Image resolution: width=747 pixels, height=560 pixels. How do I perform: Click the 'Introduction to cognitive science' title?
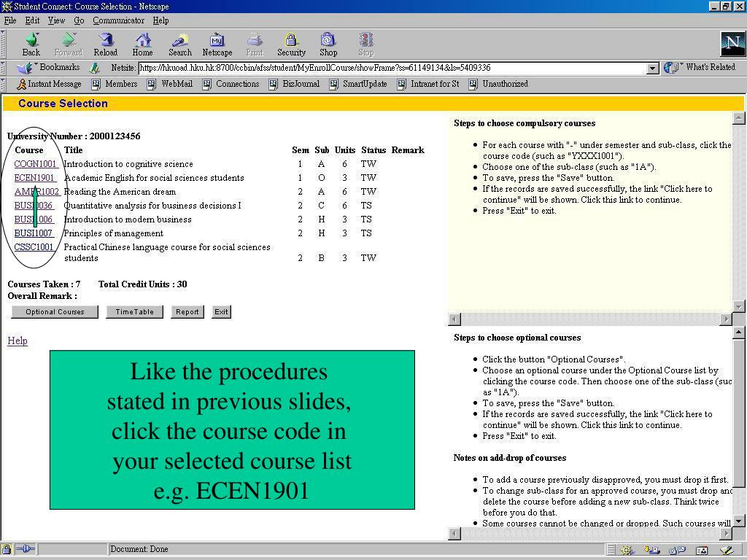coord(128,164)
